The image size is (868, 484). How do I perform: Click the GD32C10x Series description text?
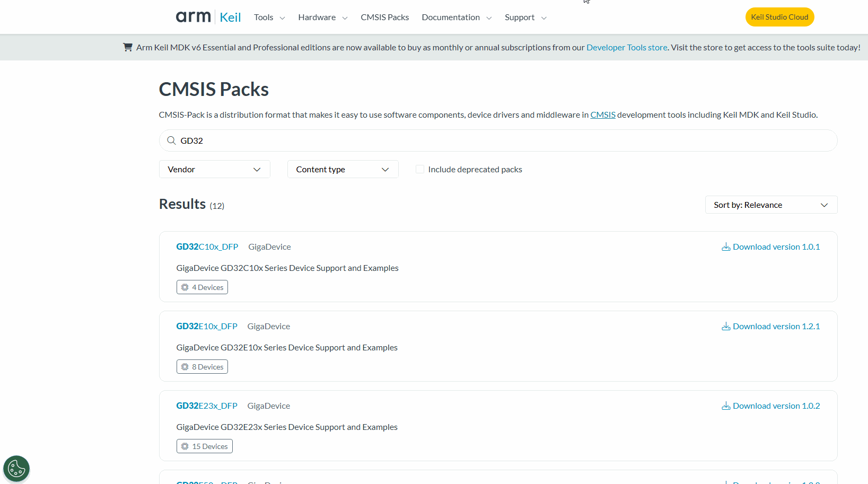(287, 268)
